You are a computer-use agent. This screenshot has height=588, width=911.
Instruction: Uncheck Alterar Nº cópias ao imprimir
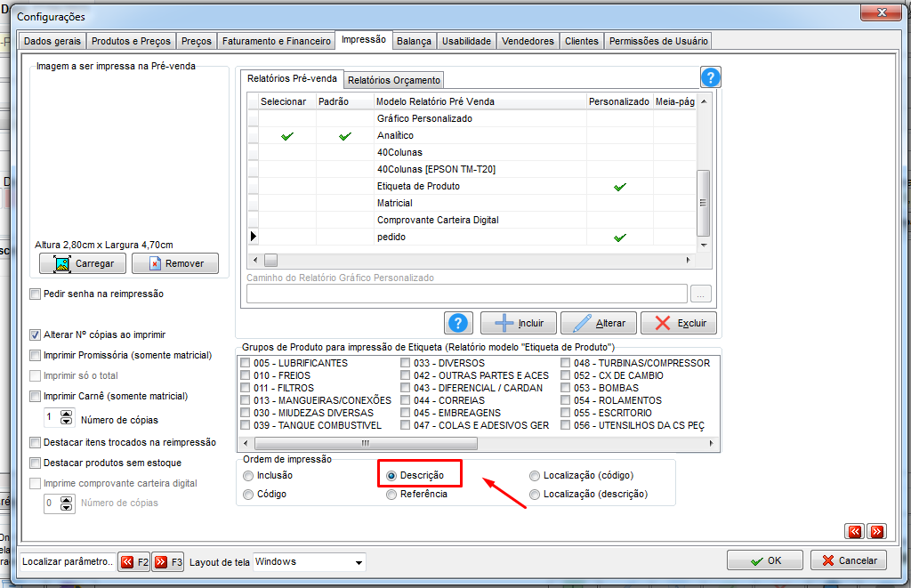(36, 334)
